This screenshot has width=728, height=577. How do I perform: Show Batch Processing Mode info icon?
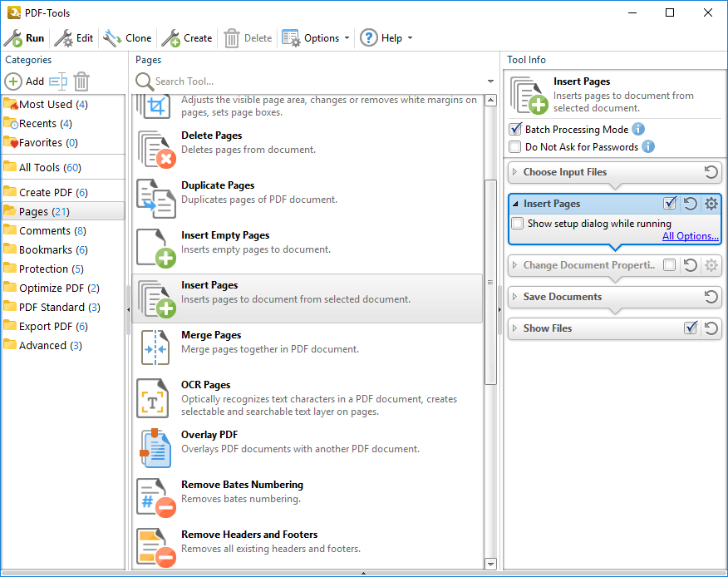pyautogui.click(x=638, y=129)
